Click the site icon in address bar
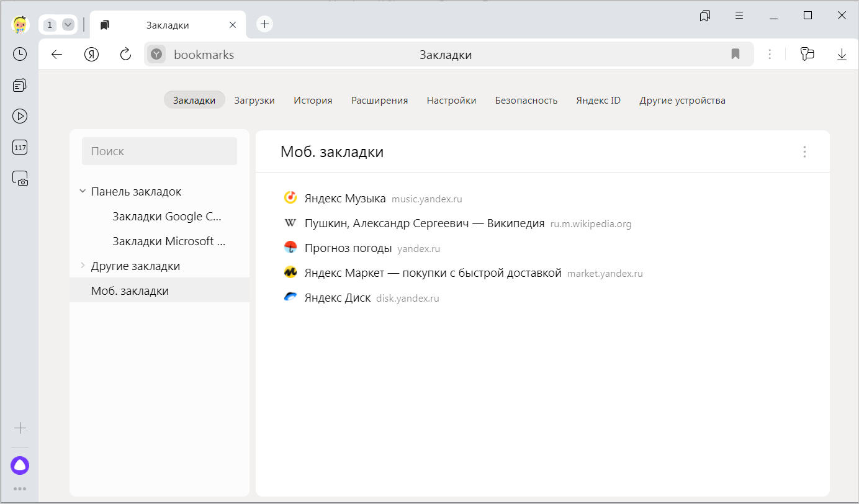Screen dimensions: 859x504 click(157, 55)
